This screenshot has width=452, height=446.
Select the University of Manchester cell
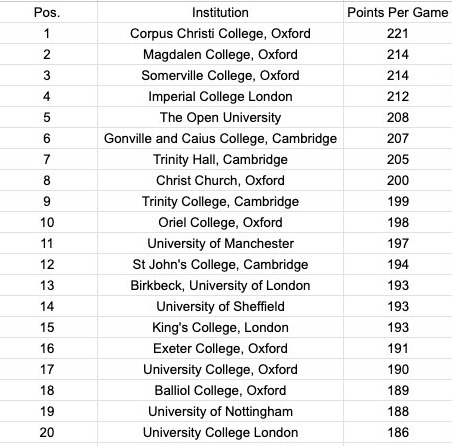coord(220,243)
